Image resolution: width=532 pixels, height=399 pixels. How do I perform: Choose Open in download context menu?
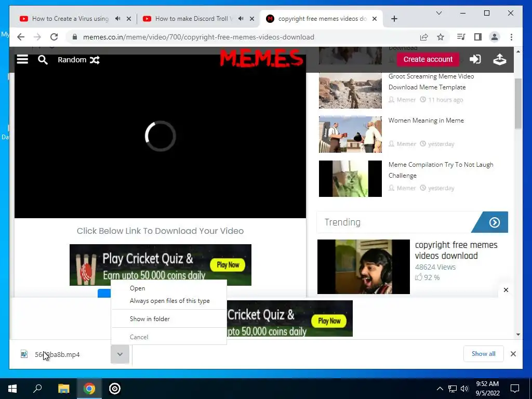tap(169, 288)
